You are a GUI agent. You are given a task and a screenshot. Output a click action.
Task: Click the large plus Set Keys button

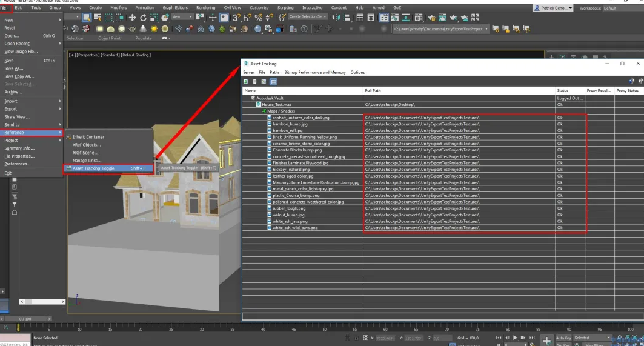[546, 341]
